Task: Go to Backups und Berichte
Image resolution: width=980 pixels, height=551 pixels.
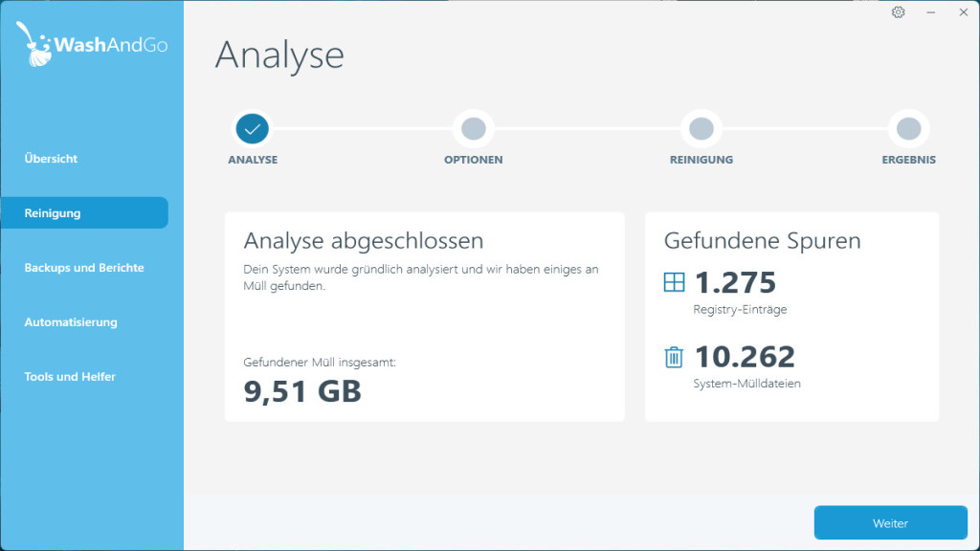Action: click(84, 268)
